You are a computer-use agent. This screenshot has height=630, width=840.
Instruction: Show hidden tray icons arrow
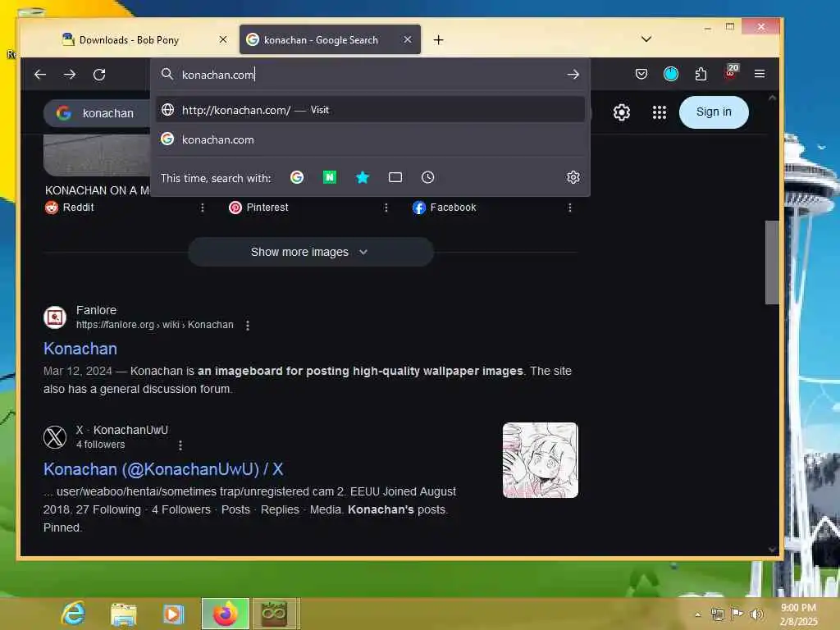click(697, 614)
